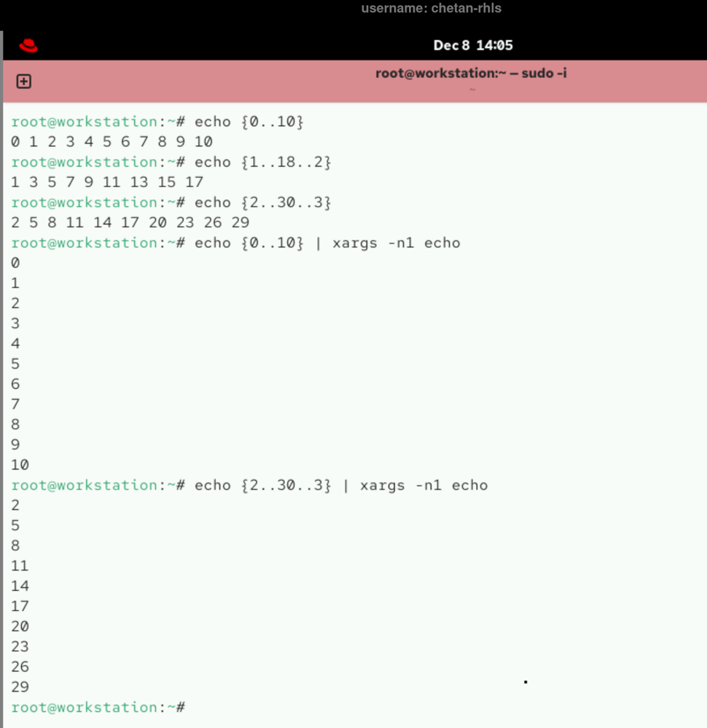Open a new terminal tab with the plus icon
The image size is (707, 728).
click(x=24, y=81)
